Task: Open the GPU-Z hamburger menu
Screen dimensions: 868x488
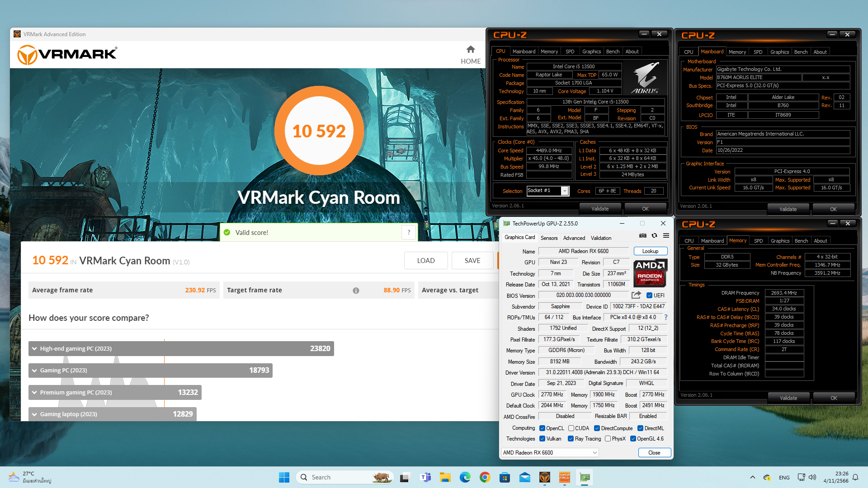Action: 666,235
